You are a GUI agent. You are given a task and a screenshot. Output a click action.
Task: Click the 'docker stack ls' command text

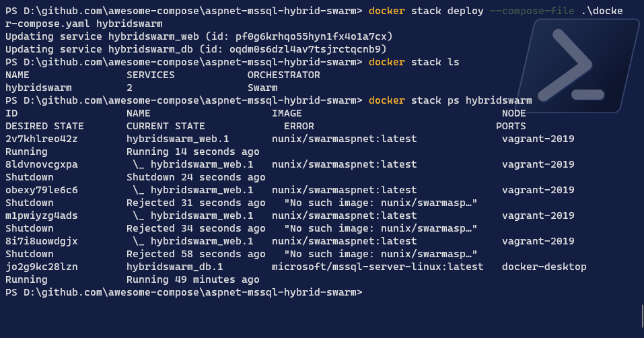tap(414, 62)
